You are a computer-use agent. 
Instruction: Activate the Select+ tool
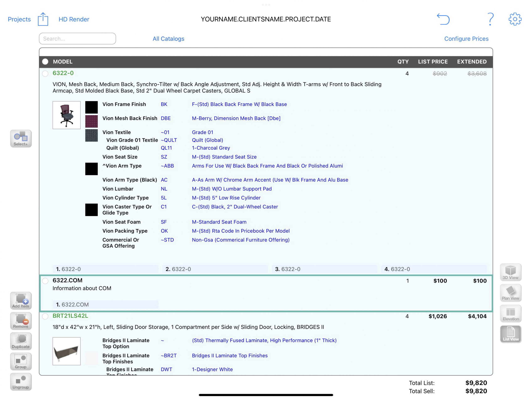21,139
